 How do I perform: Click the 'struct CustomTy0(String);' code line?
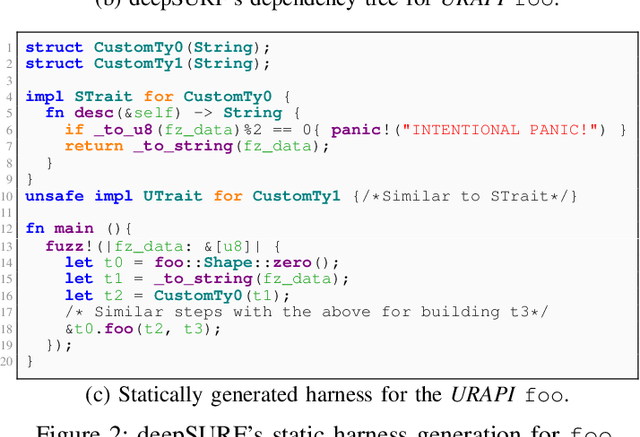pyautogui.click(x=148, y=47)
